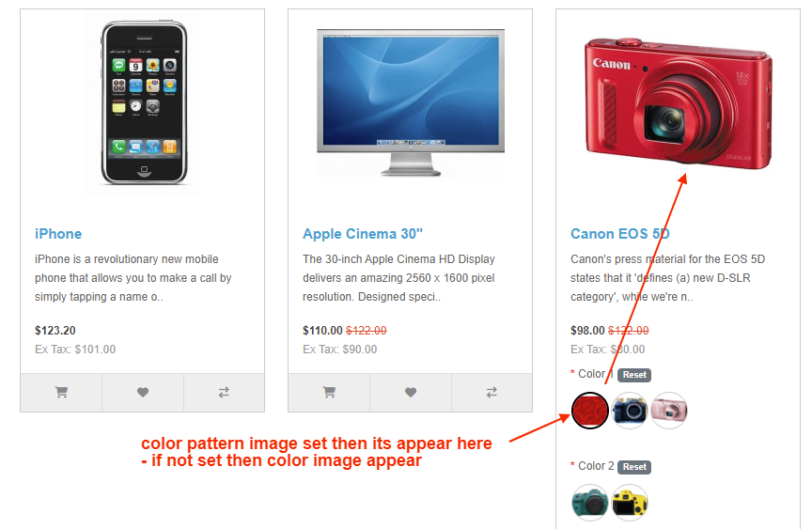Screen dimensions: 812x529
Task: Select the yellow camera Color 2 option
Action: click(630, 503)
